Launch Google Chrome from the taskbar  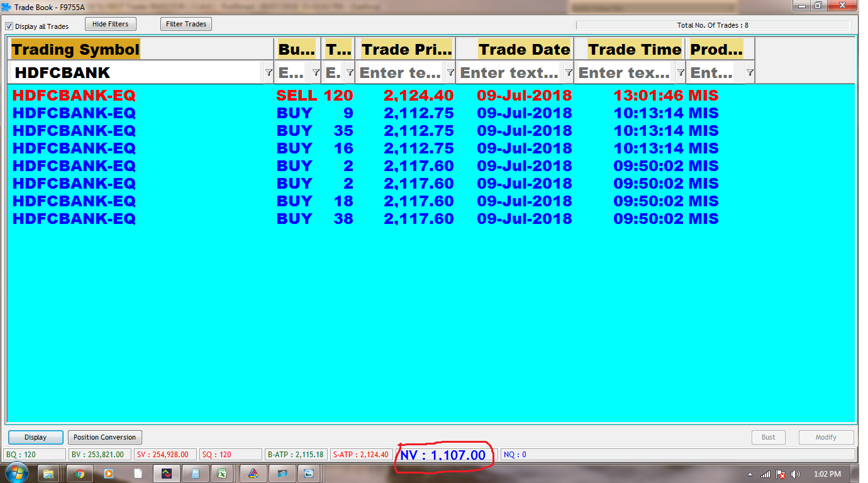tap(80, 474)
